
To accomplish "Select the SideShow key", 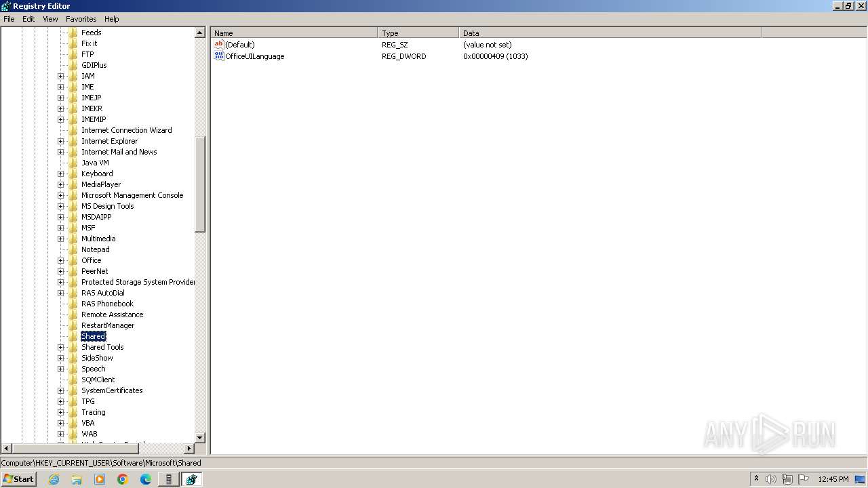I will click(x=97, y=358).
